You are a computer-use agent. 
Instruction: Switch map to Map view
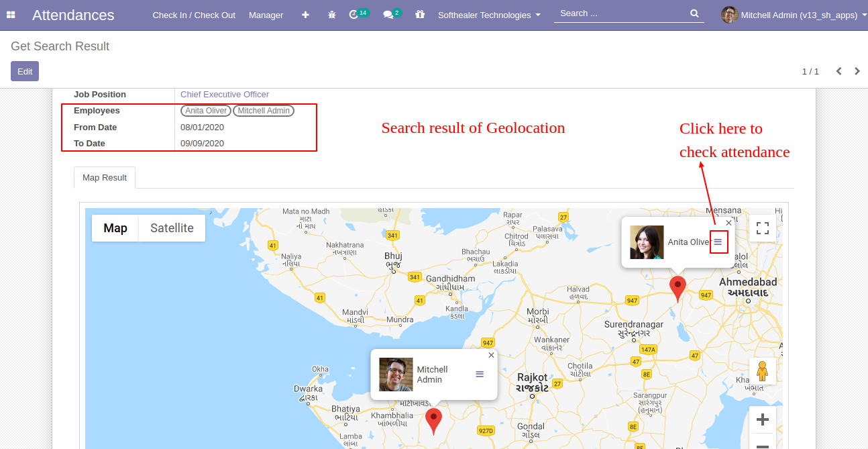click(x=115, y=228)
